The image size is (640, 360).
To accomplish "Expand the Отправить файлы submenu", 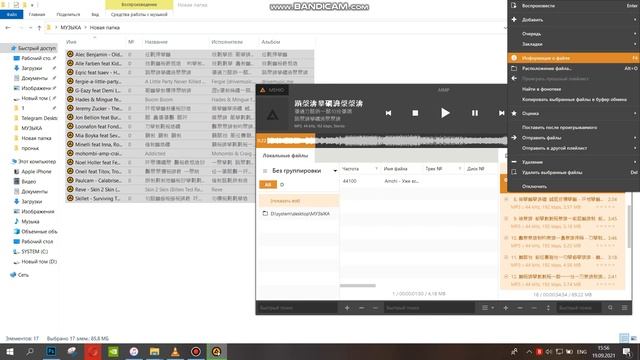I will (x=573, y=138).
